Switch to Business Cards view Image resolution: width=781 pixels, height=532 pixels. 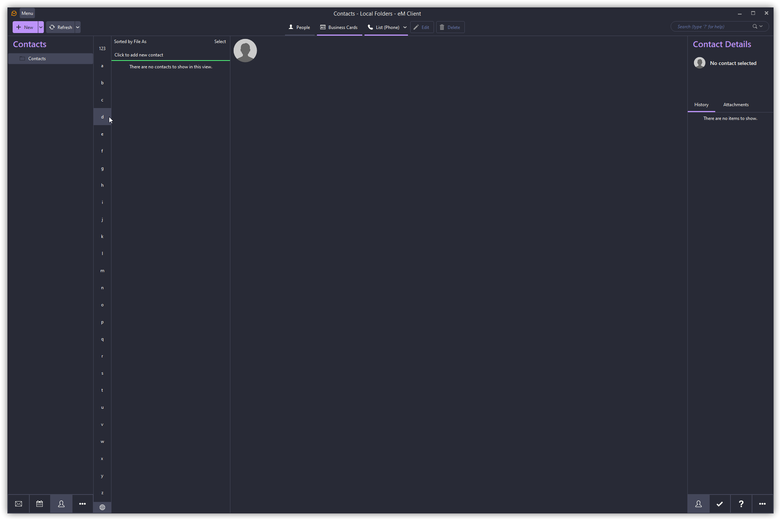pos(339,27)
